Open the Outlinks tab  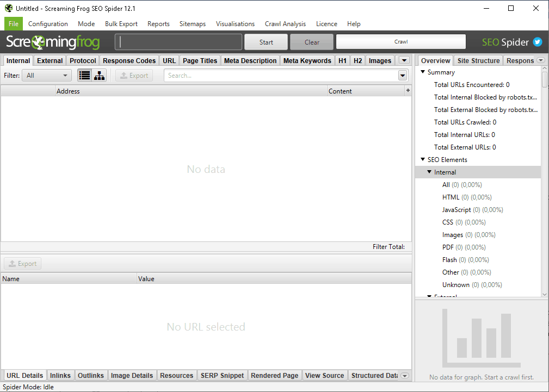[x=91, y=376]
